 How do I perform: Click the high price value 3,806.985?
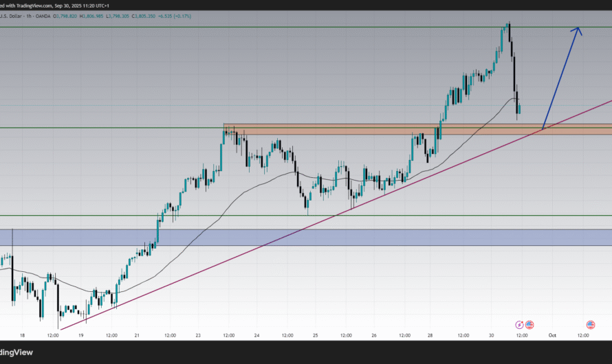point(94,16)
